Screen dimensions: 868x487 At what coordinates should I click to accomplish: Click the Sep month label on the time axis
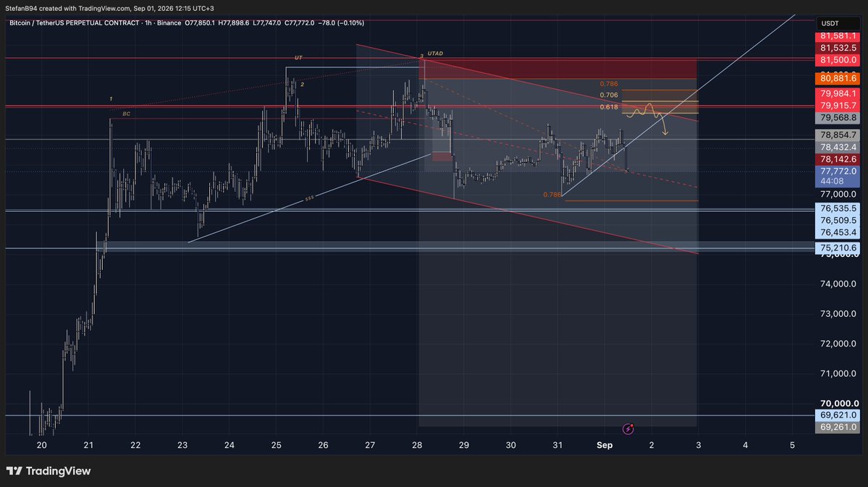(x=604, y=446)
